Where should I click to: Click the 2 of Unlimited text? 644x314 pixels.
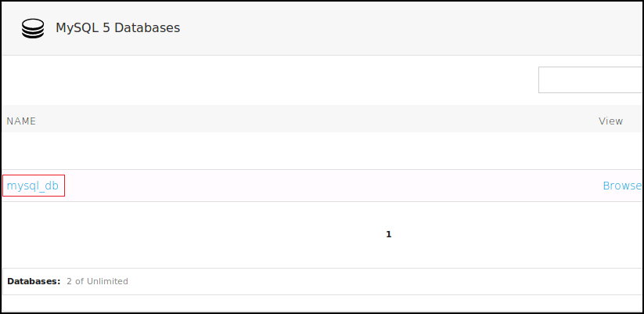[97, 281]
